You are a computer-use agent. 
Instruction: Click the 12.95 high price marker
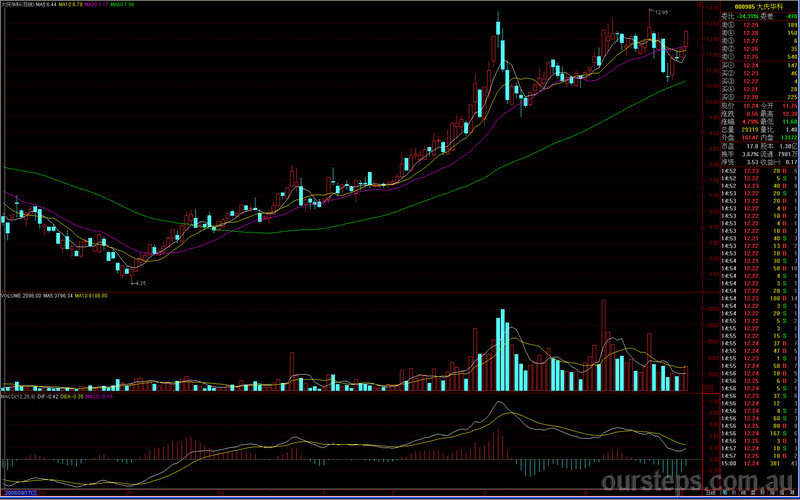tap(662, 12)
